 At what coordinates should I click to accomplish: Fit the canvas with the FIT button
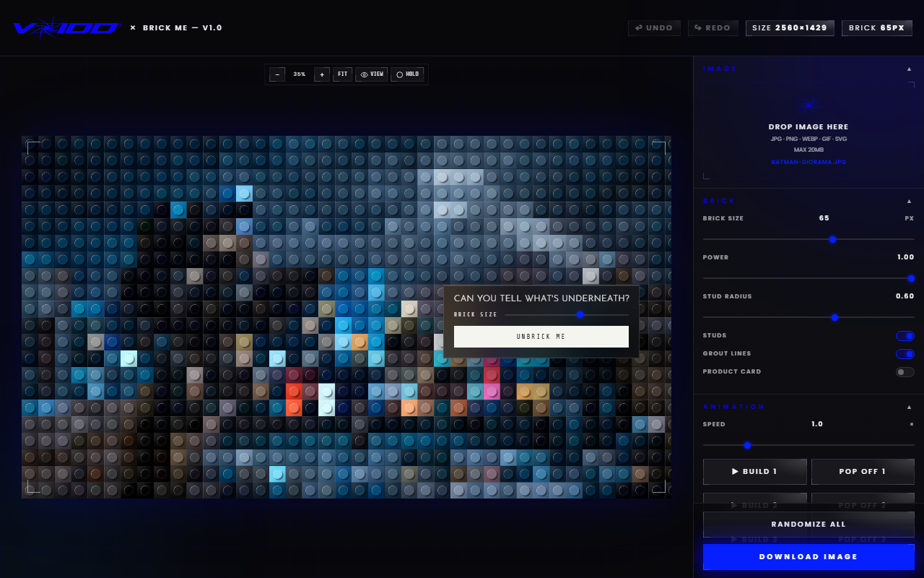[x=342, y=74]
